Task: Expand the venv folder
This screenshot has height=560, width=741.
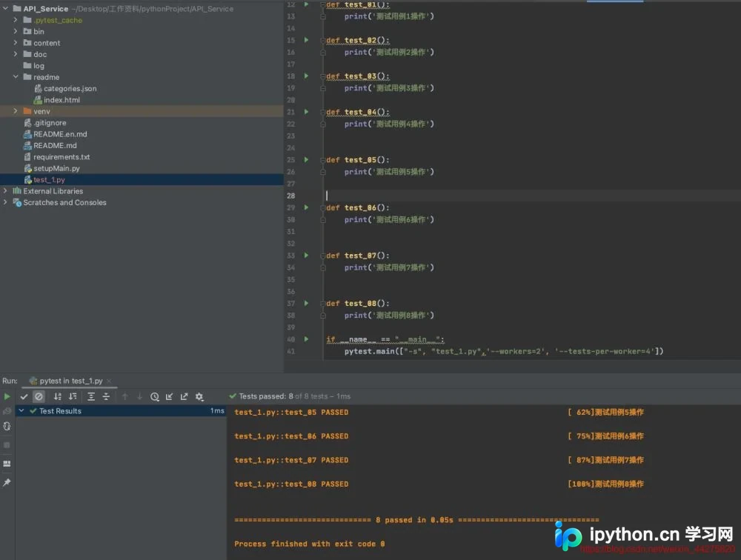Action: coord(16,111)
